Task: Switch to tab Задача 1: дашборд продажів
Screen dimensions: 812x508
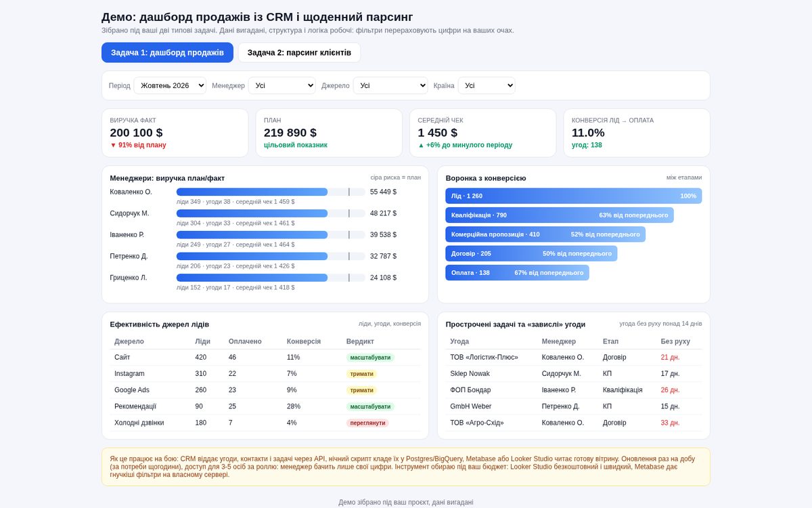Action: (167, 53)
